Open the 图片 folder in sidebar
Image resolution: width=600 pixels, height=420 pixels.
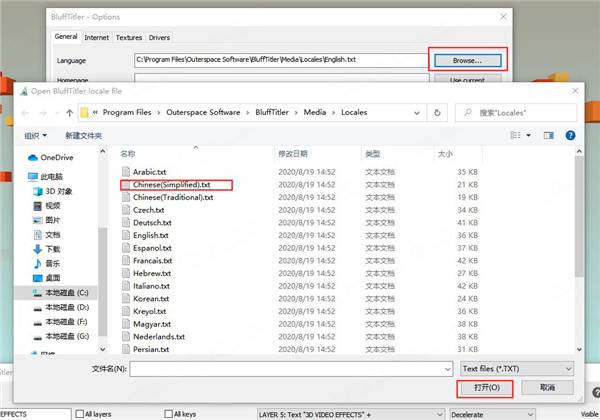[x=47, y=220]
